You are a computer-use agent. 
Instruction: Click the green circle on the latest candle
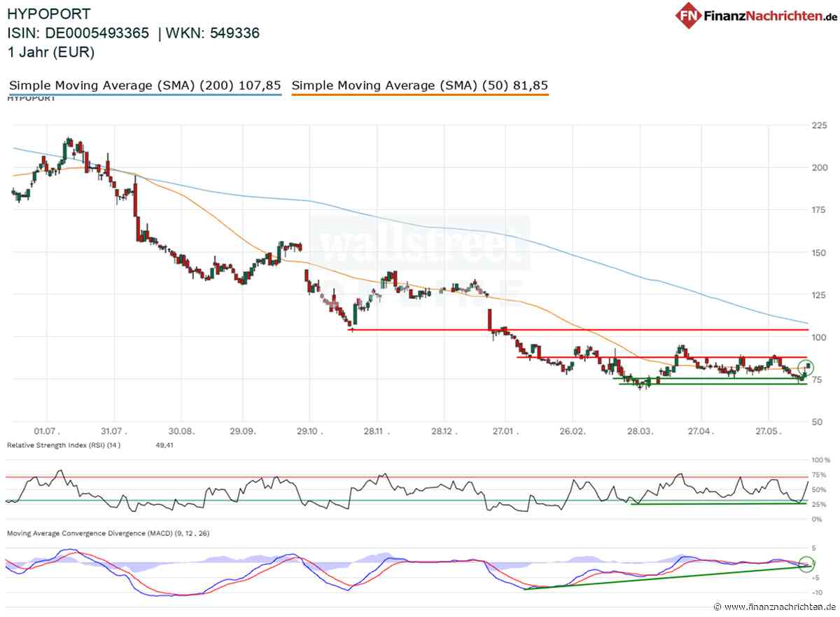coord(806,368)
